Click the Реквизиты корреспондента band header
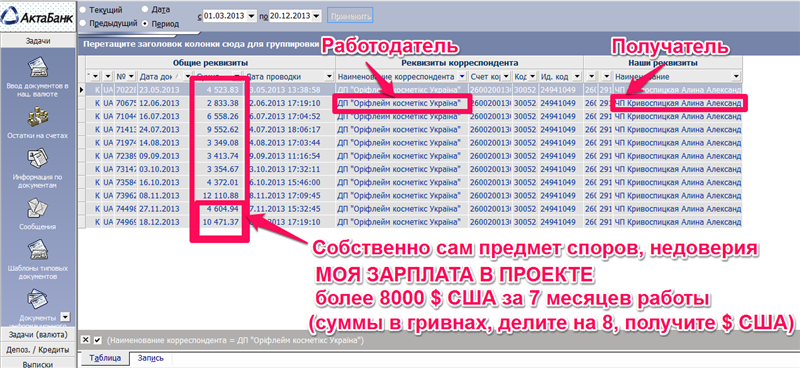Screen dimensions: 800x368 [459, 63]
